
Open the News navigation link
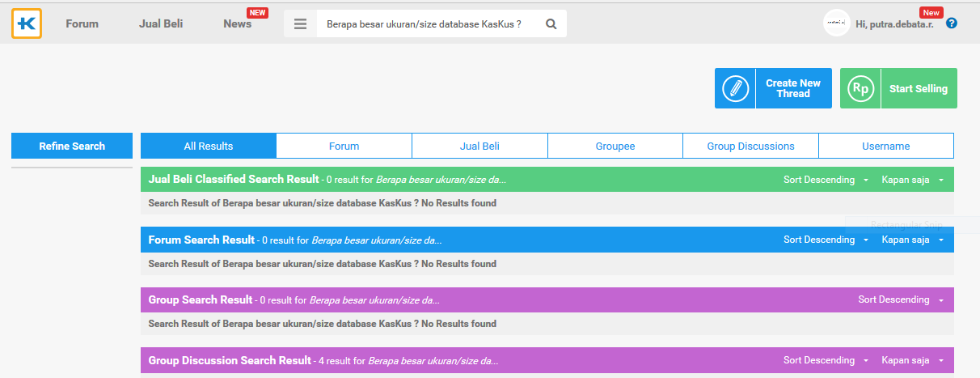pyautogui.click(x=238, y=23)
